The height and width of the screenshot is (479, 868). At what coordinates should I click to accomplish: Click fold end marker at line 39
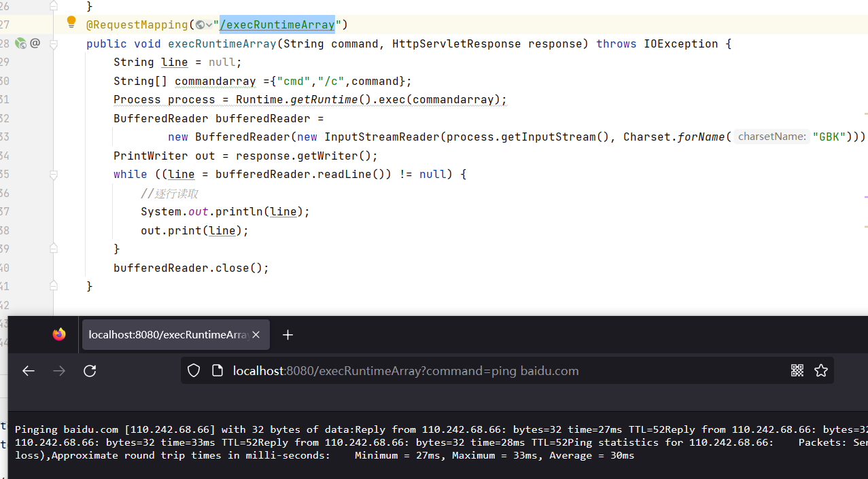54,249
